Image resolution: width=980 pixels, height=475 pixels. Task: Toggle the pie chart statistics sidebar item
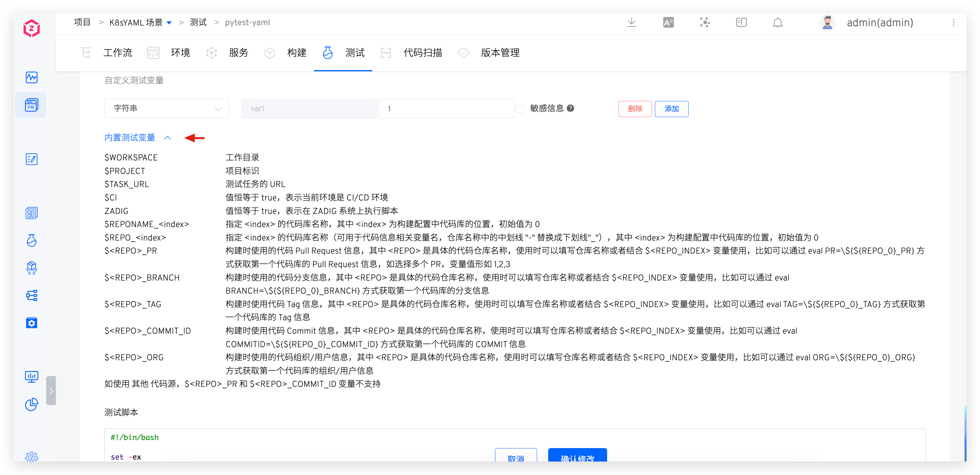coord(31,405)
